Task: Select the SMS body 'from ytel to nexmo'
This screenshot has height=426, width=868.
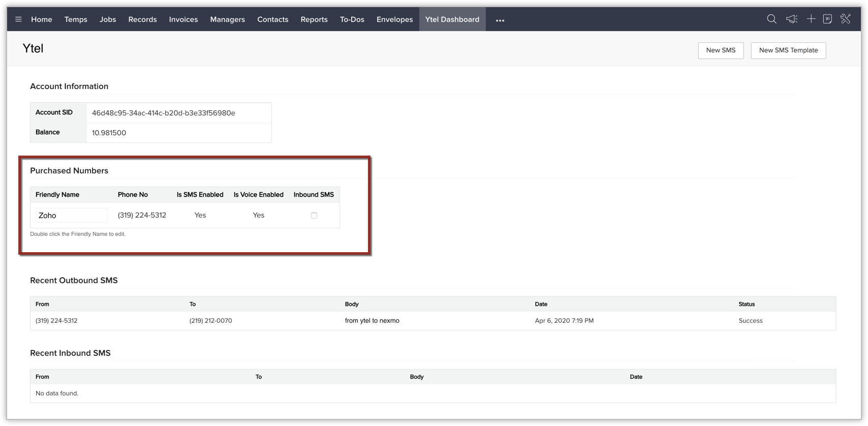Action: (x=372, y=321)
